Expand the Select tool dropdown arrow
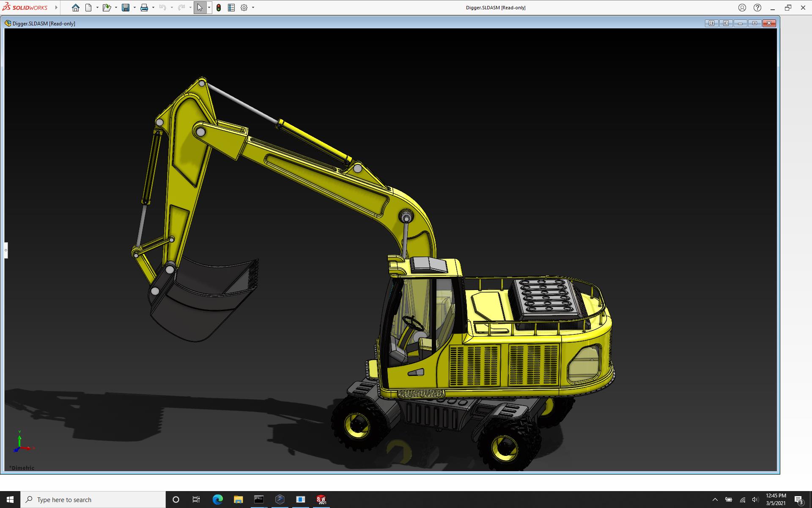This screenshot has width=812, height=508. click(209, 8)
